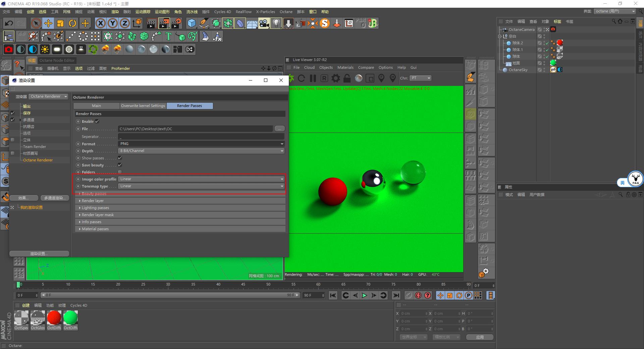This screenshot has height=349, width=644.
Task: Click the lock resolution icon in Live Viewer
Action: (346, 78)
